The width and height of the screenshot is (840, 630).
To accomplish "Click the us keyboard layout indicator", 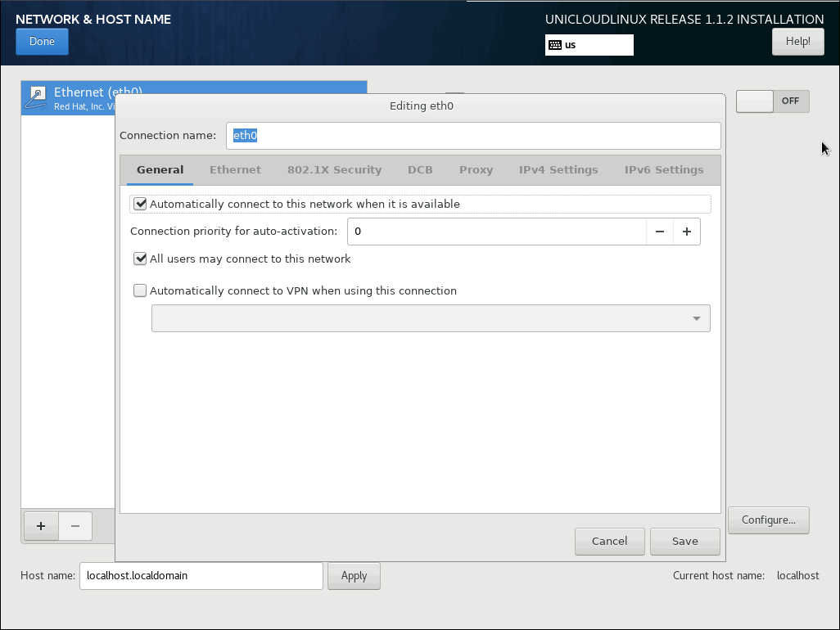I will click(589, 45).
